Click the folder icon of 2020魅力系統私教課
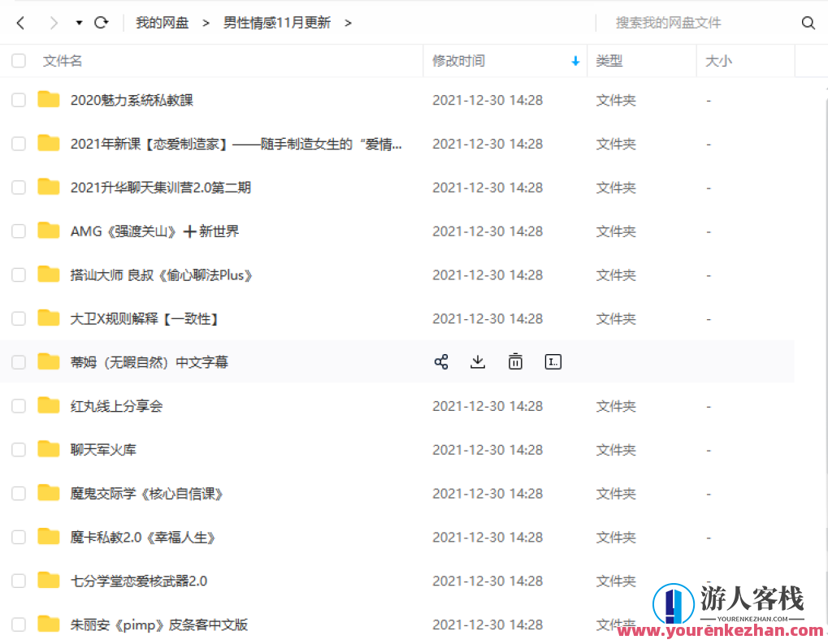The height and width of the screenshot is (644, 828). pyautogui.click(x=49, y=99)
